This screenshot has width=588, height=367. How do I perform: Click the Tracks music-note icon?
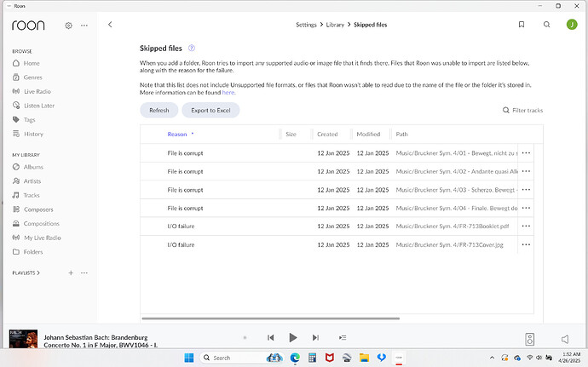(15, 195)
